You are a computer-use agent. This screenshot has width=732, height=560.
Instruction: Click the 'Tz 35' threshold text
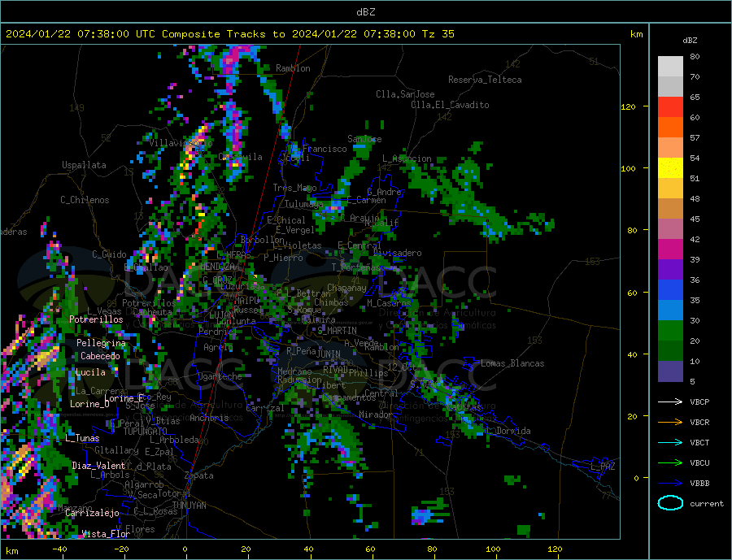pyautogui.click(x=438, y=34)
